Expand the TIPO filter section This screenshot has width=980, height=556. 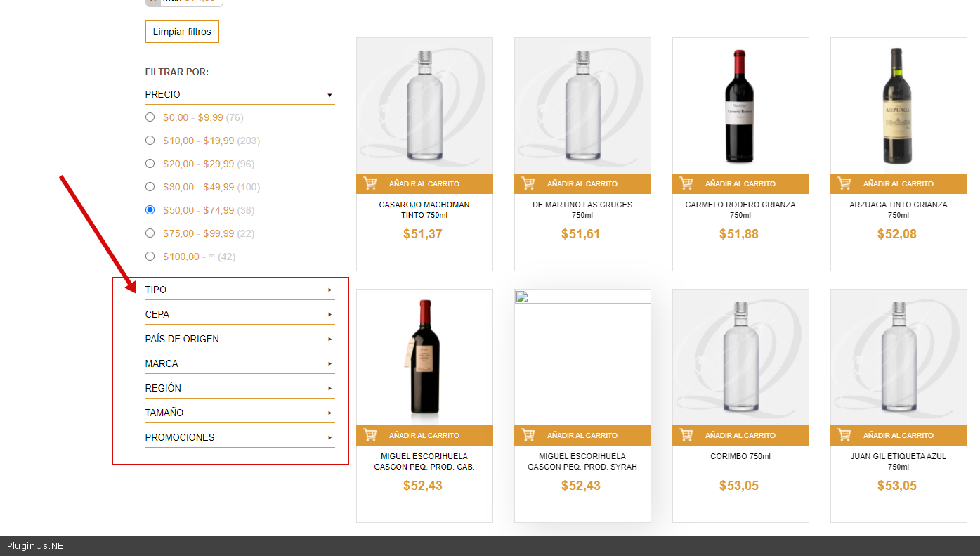(x=329, y=290)
